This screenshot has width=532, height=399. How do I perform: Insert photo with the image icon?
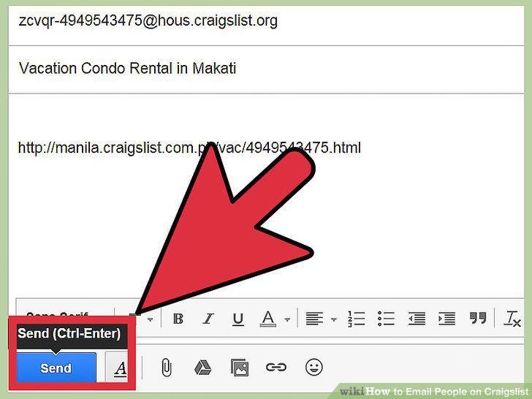[240, 367]
